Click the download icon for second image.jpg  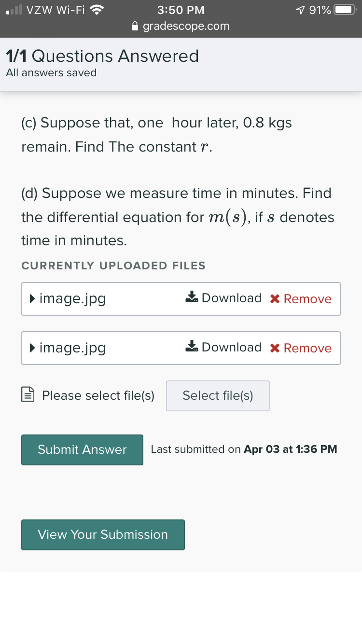192,347
